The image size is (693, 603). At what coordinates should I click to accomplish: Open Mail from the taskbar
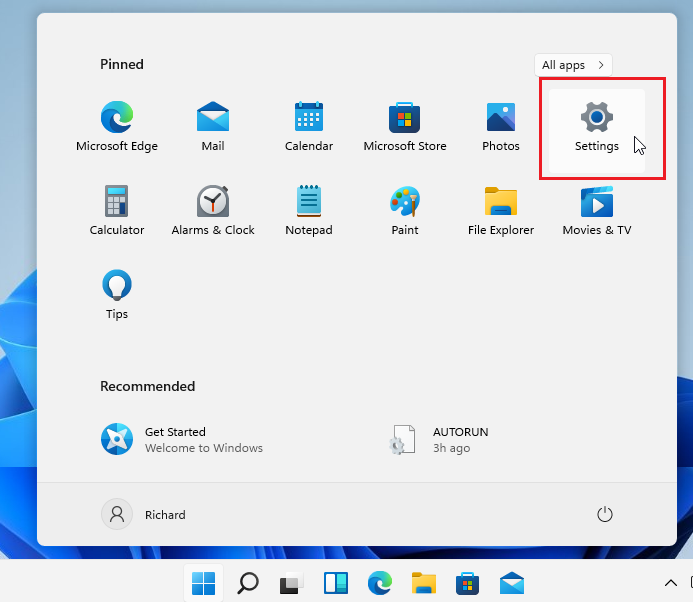coord(511,583)
